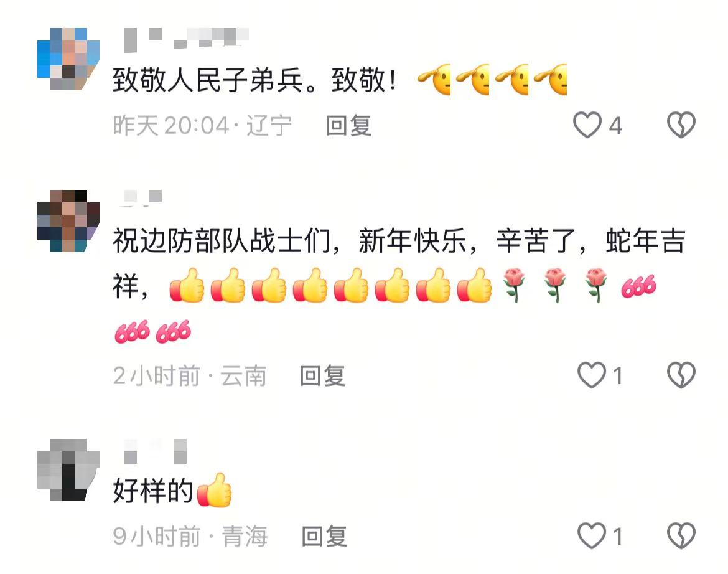The width and height of the screenshot is (728, 574).
Task: Open third commenter's gray avatar
Action: click(x=68, y=470)
